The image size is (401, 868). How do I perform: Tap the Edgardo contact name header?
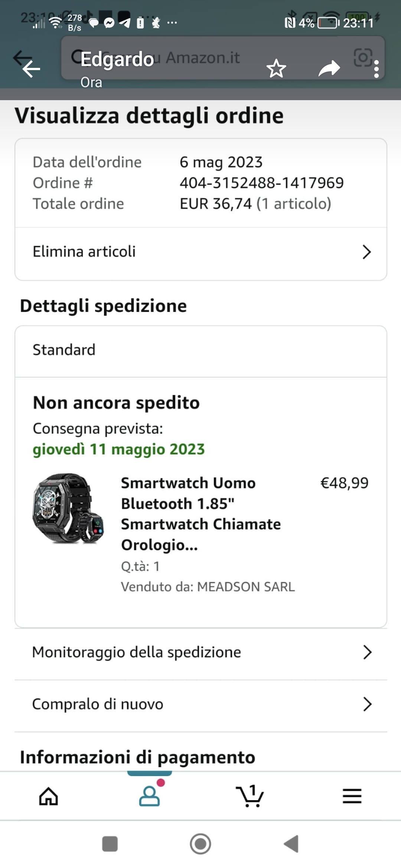117,59
